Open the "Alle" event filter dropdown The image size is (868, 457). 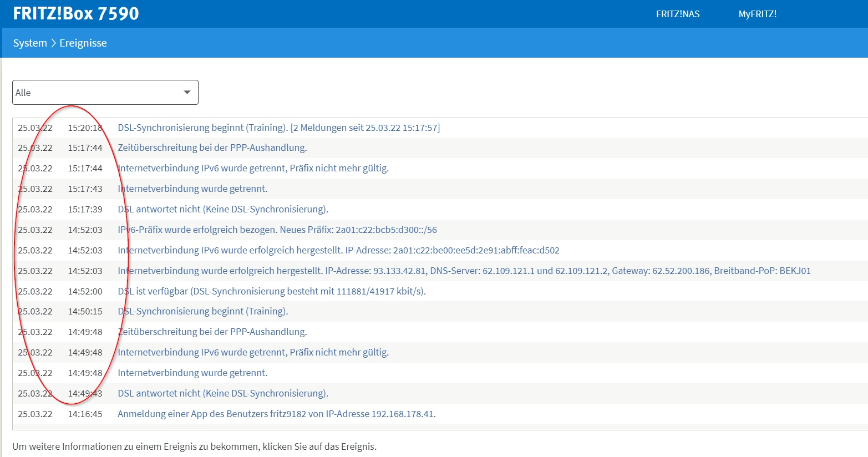click(105, 93)
